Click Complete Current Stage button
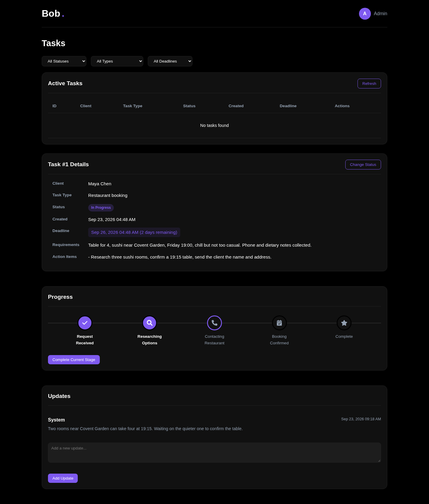The width and height of the screenshot is (429, 504). [74, 360]
